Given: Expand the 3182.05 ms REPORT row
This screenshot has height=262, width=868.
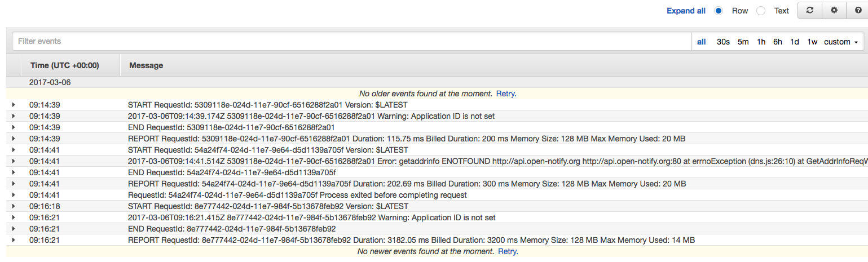Looking at the screenshot, I should click(14, 240).
